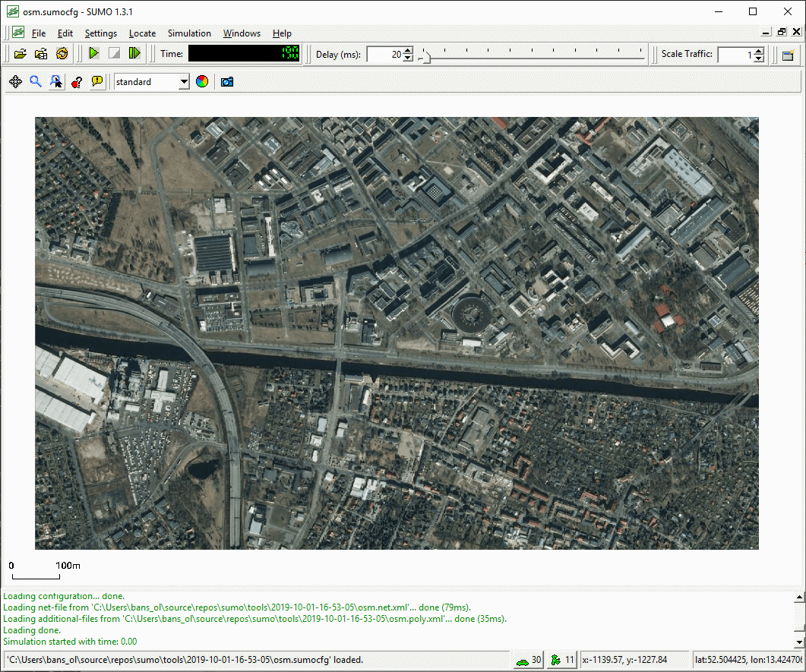
Task: Select the magnifier zoom tool
Action: [36, 82]
